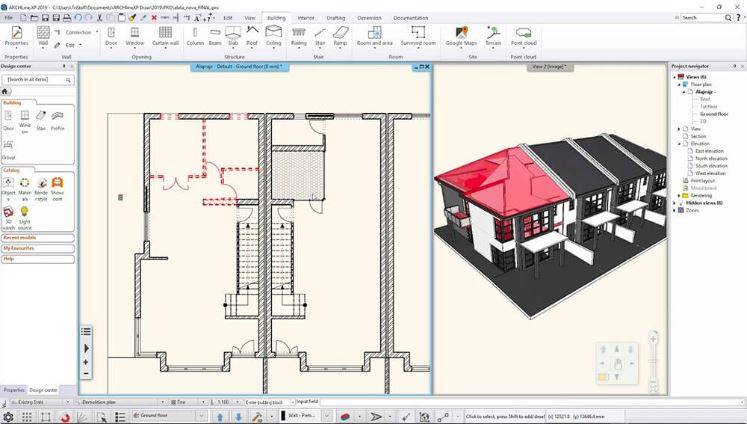Image resolution: width=747 pixels, height=424 pixels.
Task: Select the Ceiling tool
Action: [x=273, y=36]
